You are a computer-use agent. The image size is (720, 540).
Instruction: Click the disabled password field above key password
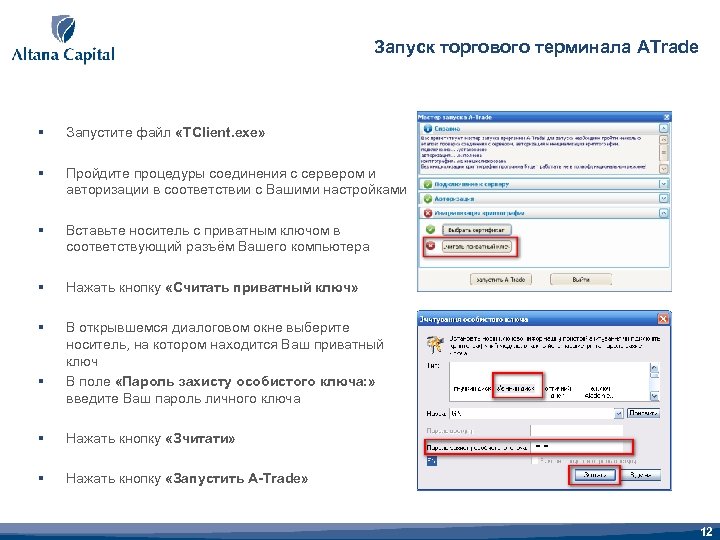coord(577,430)
